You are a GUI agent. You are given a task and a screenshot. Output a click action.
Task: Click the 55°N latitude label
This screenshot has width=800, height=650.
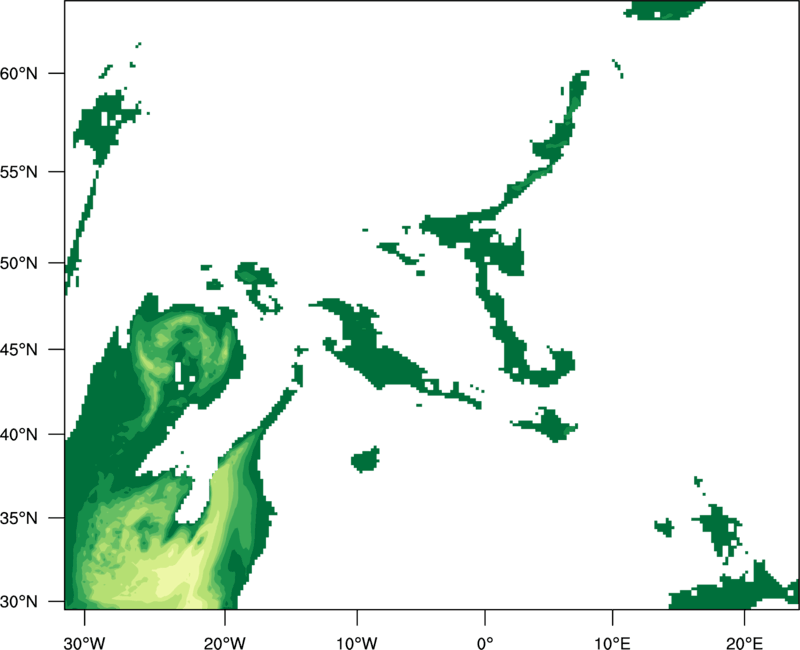click(x=18, y=172)
